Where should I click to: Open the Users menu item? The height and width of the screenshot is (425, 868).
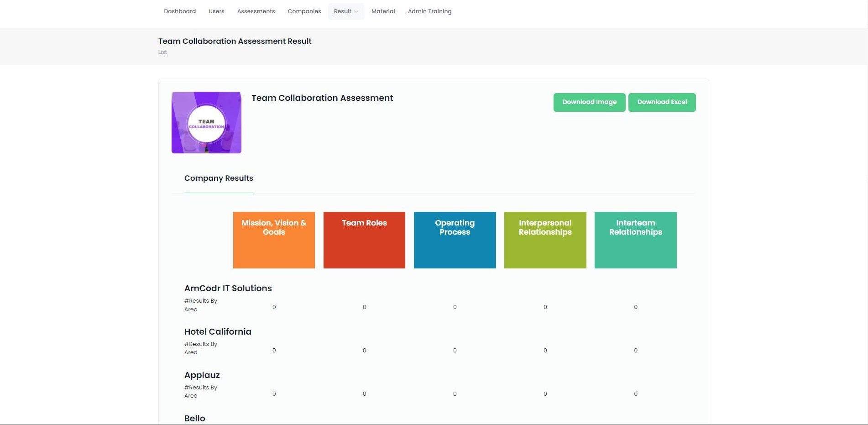[x=216, y=11]
